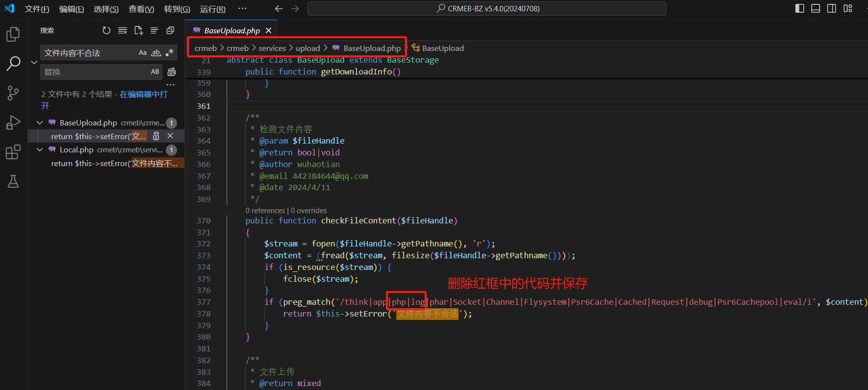
Task: Refresh the search results
Action: coord(106,30)
